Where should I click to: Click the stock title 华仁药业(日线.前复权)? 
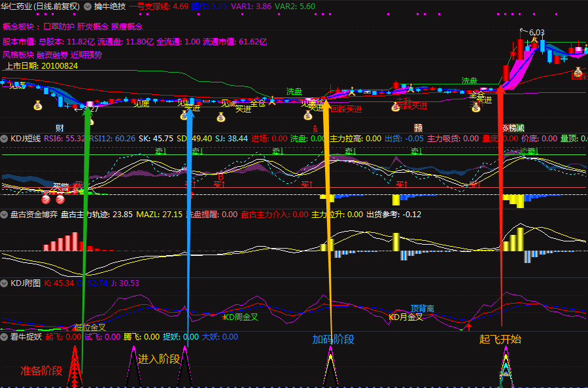(41, 7)
